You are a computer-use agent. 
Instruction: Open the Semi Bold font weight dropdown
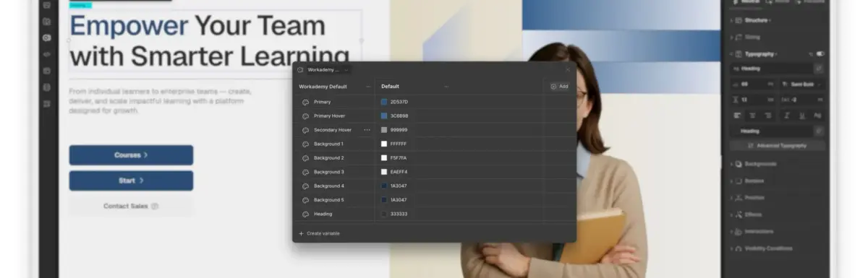tap(801, 84)
